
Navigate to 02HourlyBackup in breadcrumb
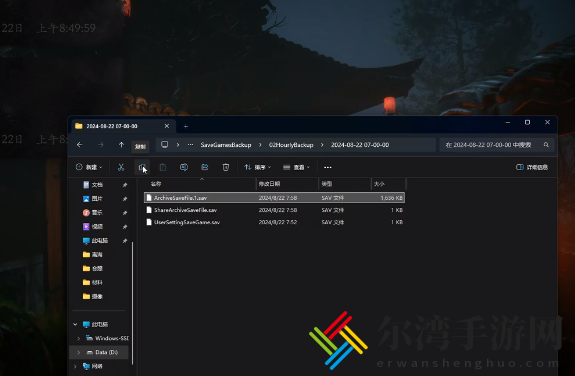point(291,145)
